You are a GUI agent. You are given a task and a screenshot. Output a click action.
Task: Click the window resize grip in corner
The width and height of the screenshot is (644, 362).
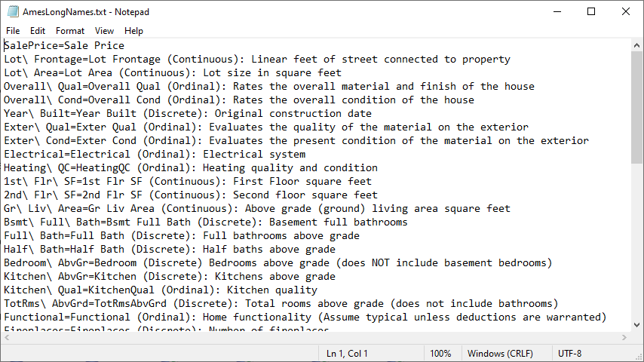[x=639, y=357]
